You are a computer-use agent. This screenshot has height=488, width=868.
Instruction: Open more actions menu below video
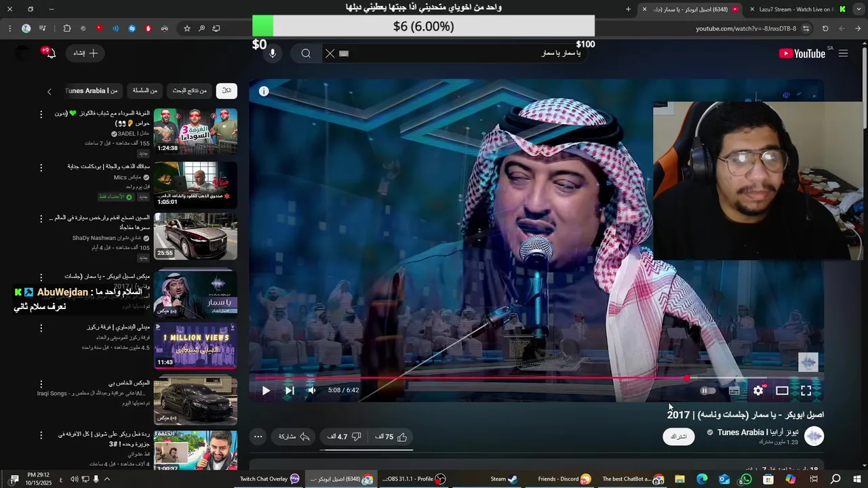(x=258, y=437)
